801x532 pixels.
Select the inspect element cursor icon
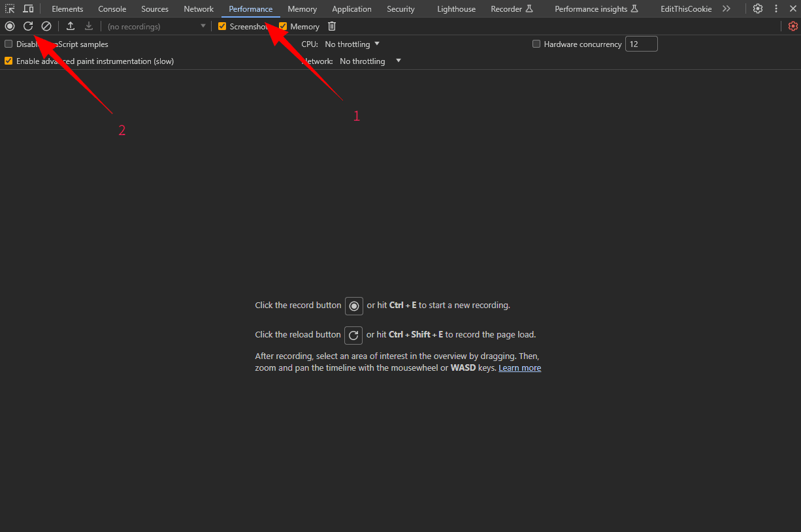(x=10, y=8)
